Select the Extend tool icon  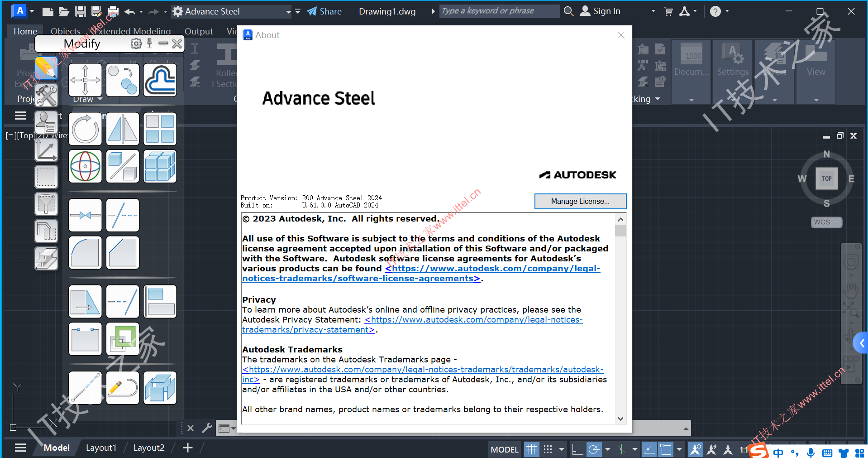123,301
